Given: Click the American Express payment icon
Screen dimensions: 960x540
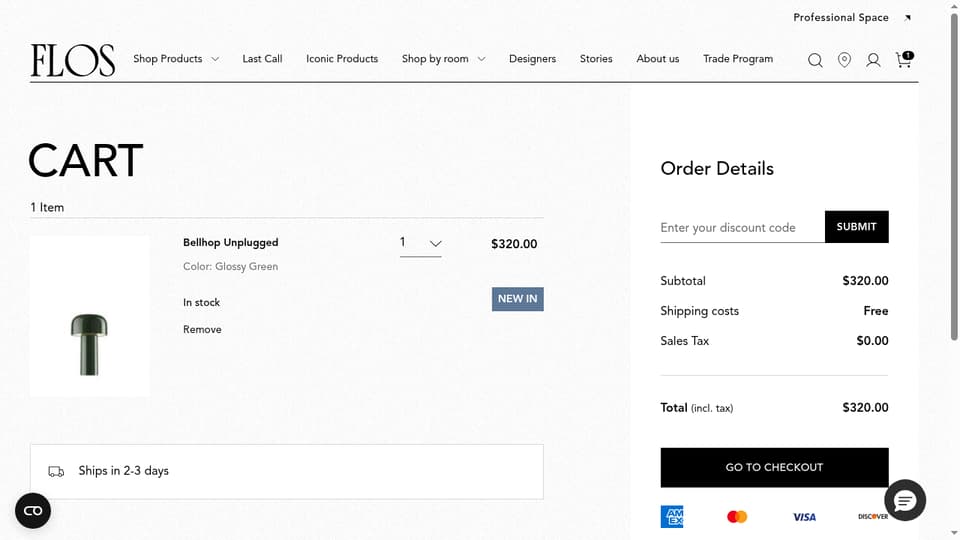Looking at the screenshot, I should [672, 517].
